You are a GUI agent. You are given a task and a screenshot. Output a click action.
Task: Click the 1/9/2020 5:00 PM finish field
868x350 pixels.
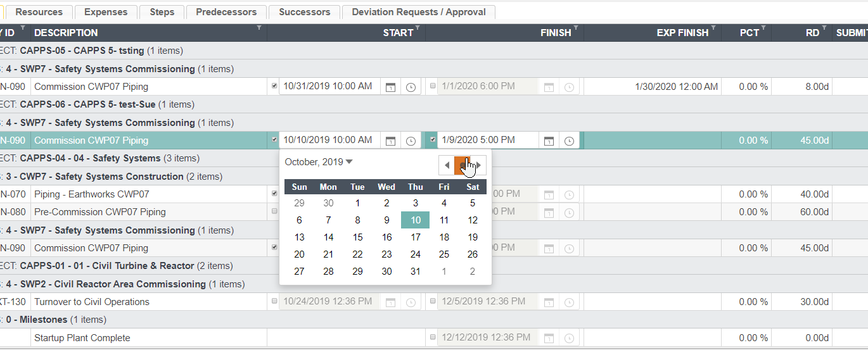tap(488, 140)
